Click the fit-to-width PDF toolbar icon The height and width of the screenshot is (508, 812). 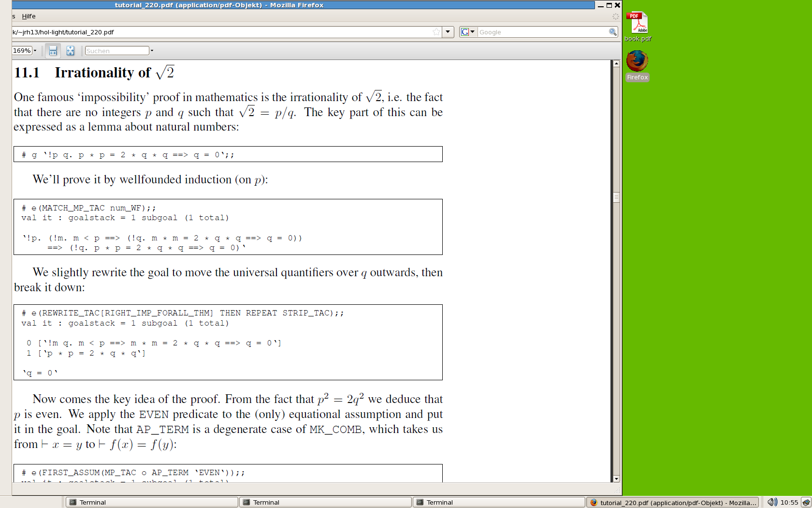point(53,51)
